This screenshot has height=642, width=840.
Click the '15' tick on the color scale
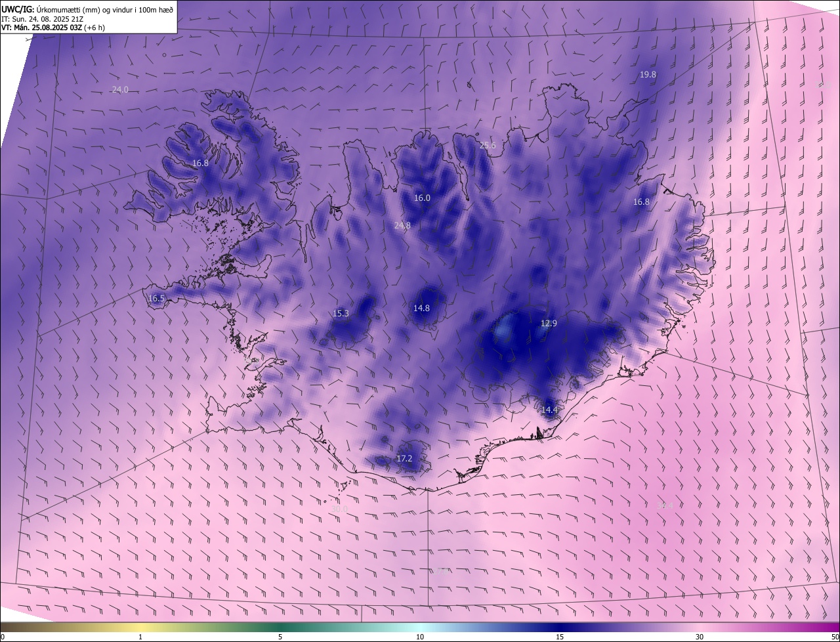[x=560, y=637]
